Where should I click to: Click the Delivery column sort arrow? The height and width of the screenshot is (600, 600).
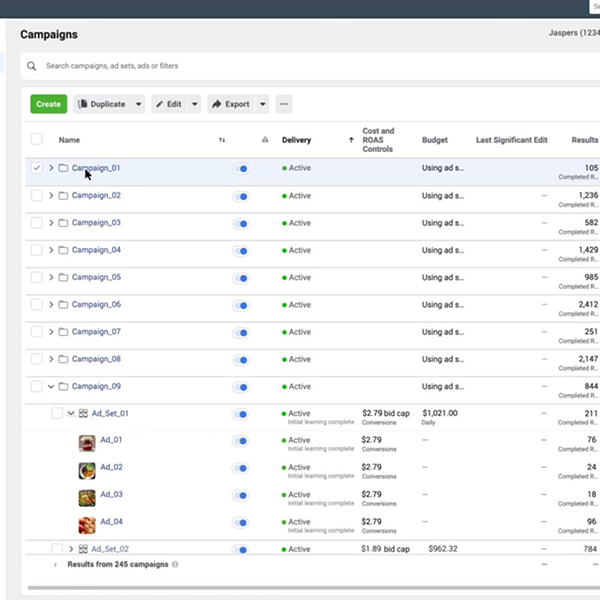tap(350, 140)
